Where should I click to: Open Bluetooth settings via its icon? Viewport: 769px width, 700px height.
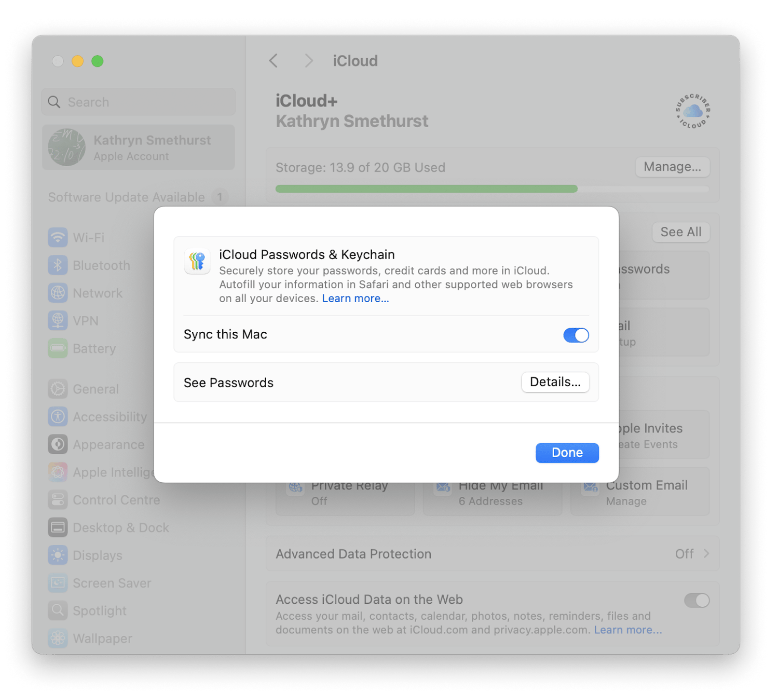[58, 265]
